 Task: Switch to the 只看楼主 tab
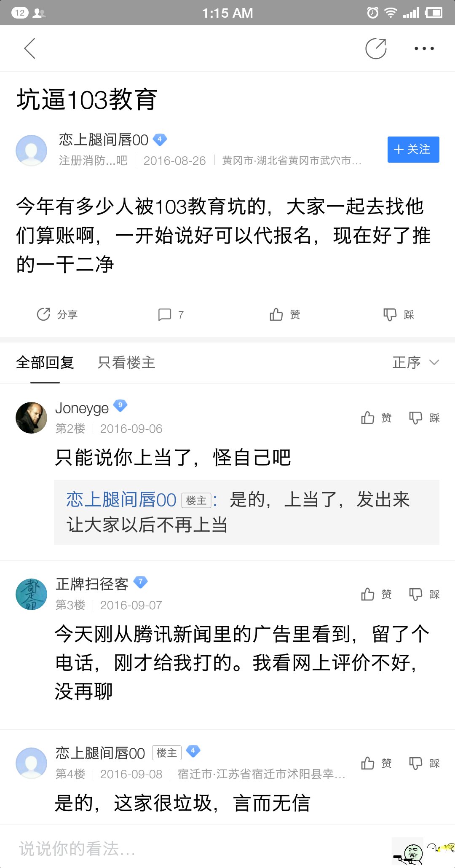click(x=126, y=362)
